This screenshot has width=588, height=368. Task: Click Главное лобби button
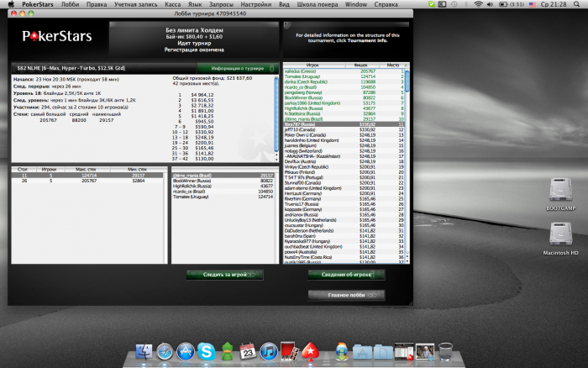pos(346,295)
